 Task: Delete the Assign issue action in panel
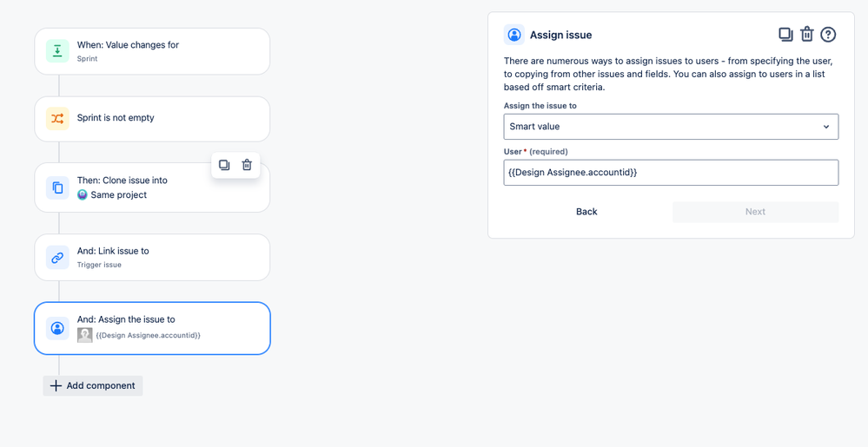[x=807, y=35]
